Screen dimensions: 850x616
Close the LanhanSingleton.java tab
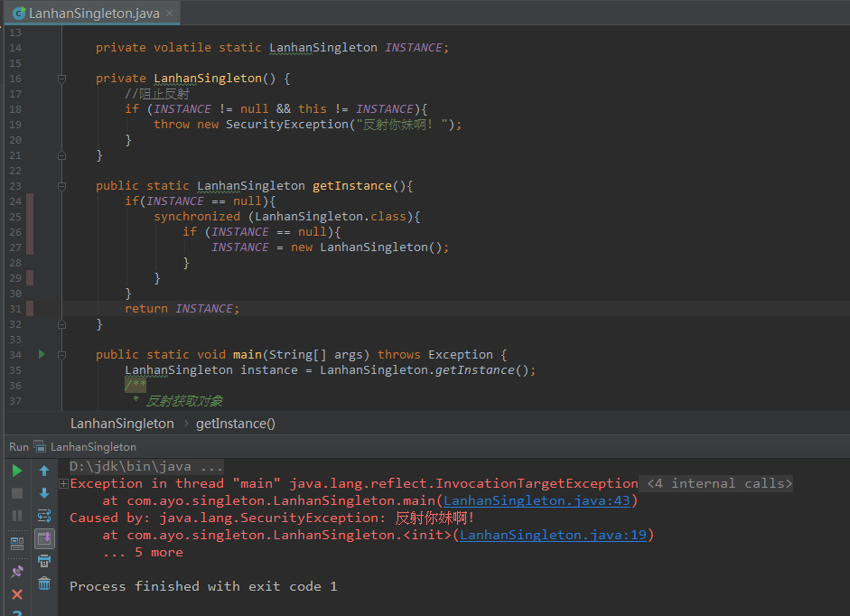(169, 13)
